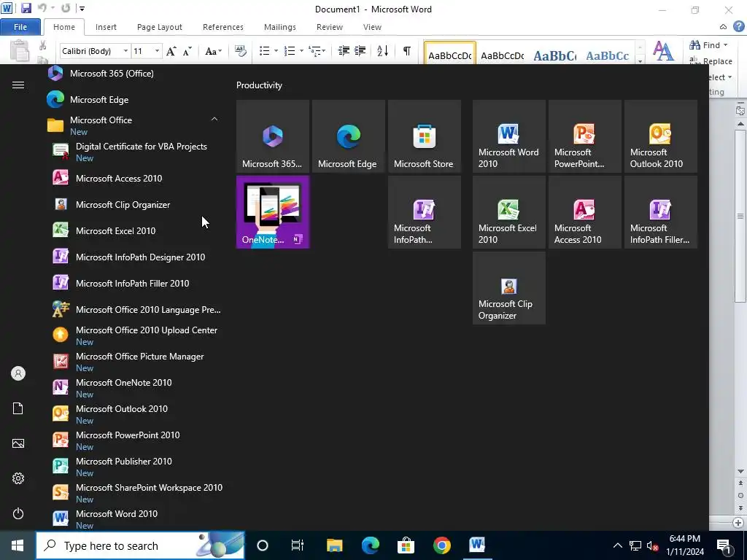Click the Productivity group header

click(x=259, y=85)
